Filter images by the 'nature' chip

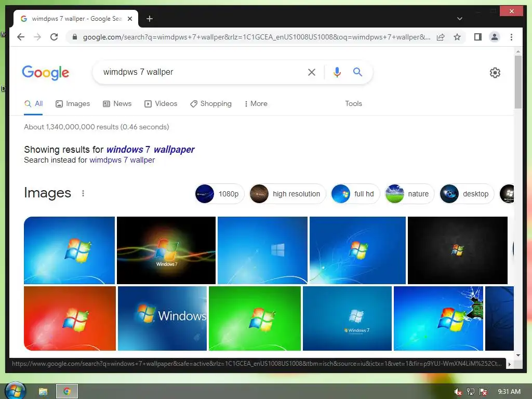pyautogui.click(x=409, y=194)
